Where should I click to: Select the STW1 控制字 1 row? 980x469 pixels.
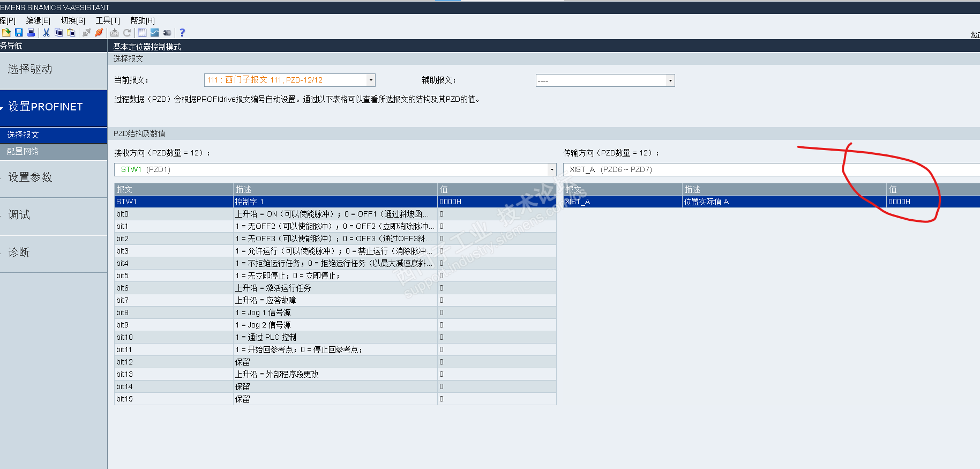click(x=335, y=202)
